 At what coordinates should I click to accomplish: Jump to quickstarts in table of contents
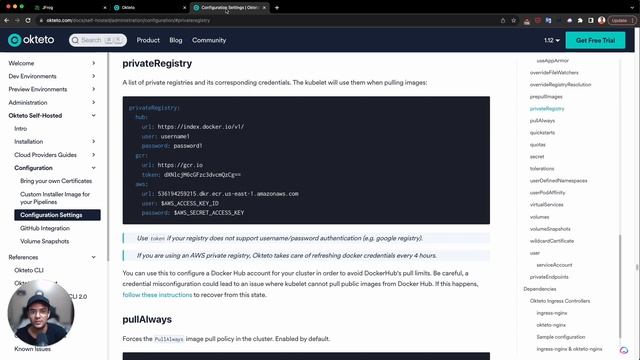(542, 133)
